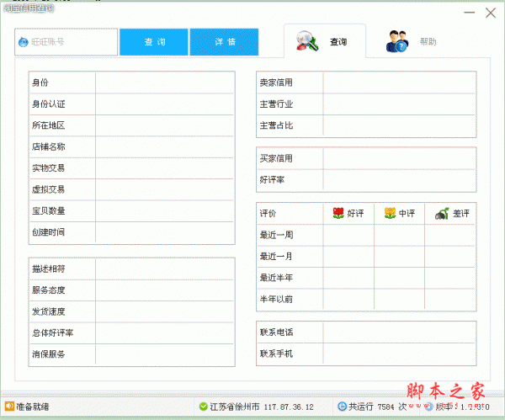Click the 主营行业 row label
Viewport: 505px width, 420px height.
point(276,104)
